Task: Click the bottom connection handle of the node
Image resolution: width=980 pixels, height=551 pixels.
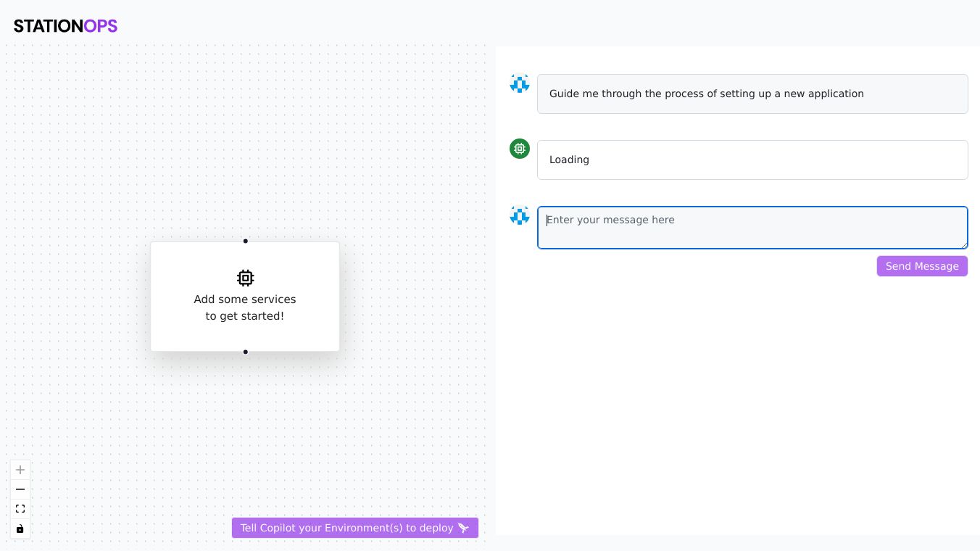Action: [246, 352]
